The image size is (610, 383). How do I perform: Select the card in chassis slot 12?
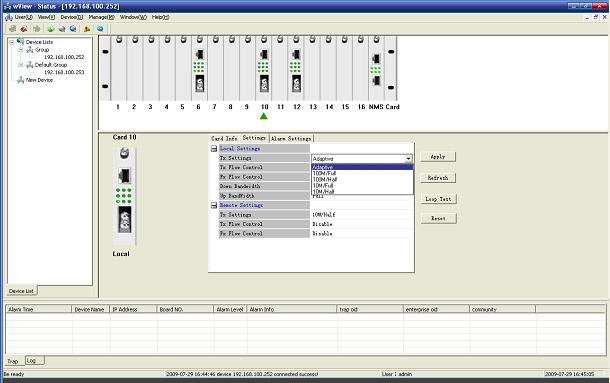[x=296, y=68]
